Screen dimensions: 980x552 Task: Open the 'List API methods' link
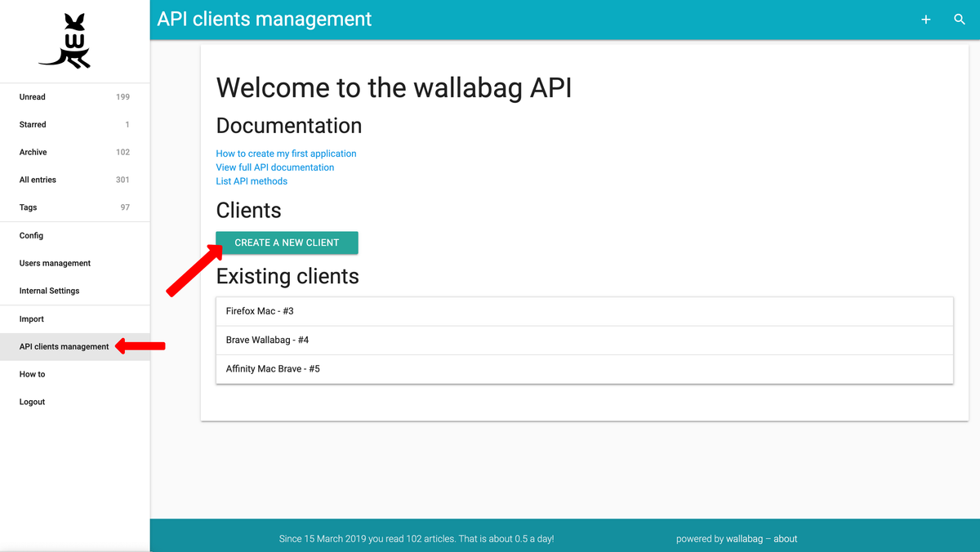click(x=252, y=181)
